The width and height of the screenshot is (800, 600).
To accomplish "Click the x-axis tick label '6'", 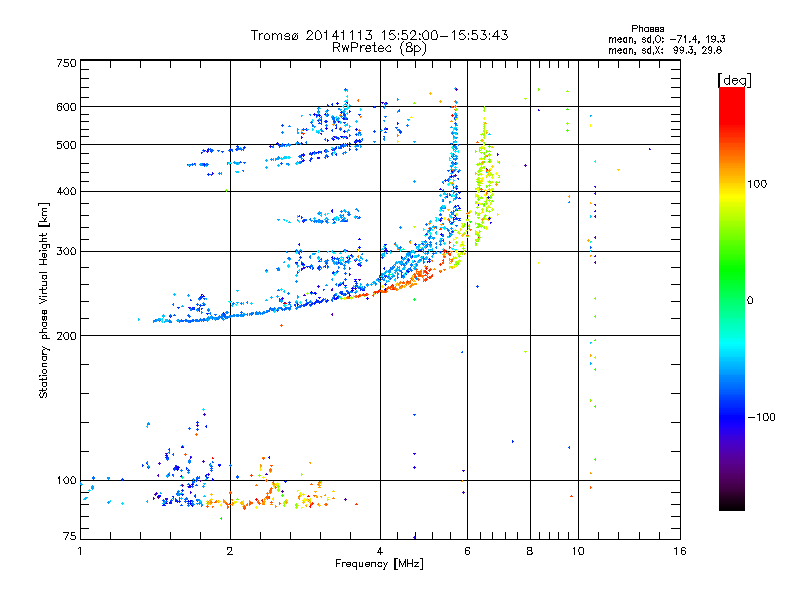I will click(x=467, y=551).
